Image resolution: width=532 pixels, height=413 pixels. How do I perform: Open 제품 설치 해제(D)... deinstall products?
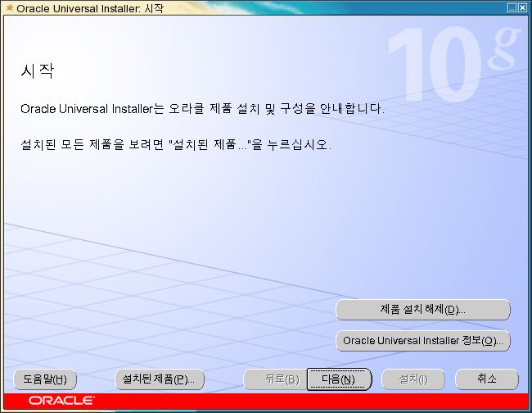coord(423,310)
